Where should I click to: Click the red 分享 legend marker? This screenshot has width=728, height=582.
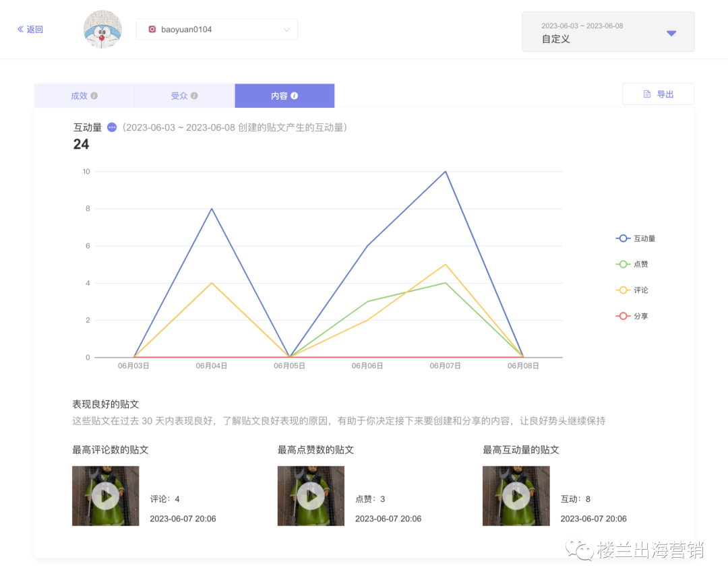[x=623, y=316]
